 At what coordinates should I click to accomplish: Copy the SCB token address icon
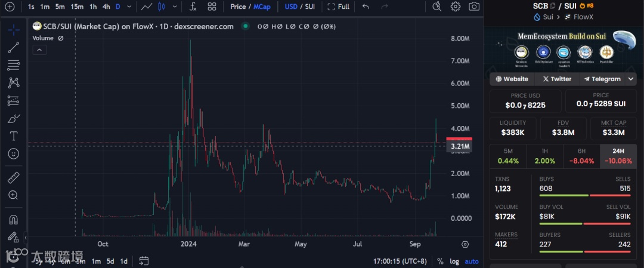(x=553, y=6)
